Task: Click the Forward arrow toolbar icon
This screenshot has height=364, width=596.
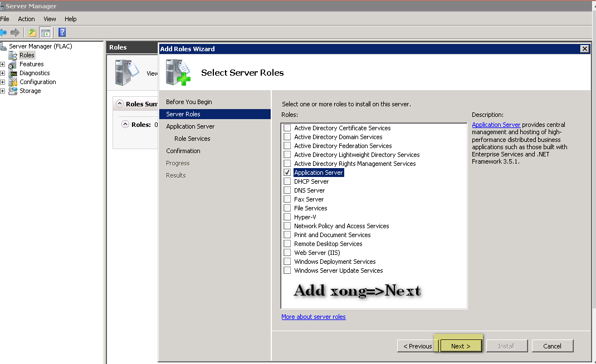Action: click(15, 33)
